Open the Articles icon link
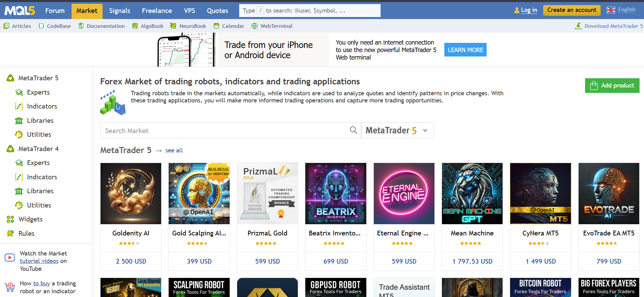The height and width of the screenshot is (297, 644). click(x=6, y=26)
